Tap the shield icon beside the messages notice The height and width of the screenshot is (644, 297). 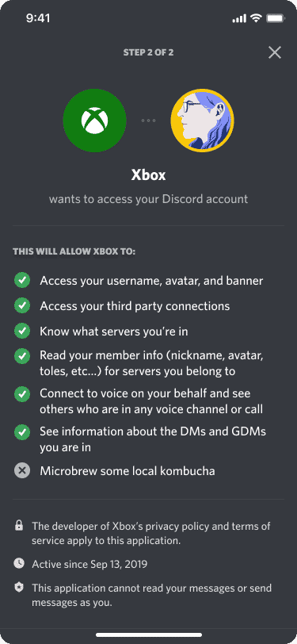coord(19,588)
